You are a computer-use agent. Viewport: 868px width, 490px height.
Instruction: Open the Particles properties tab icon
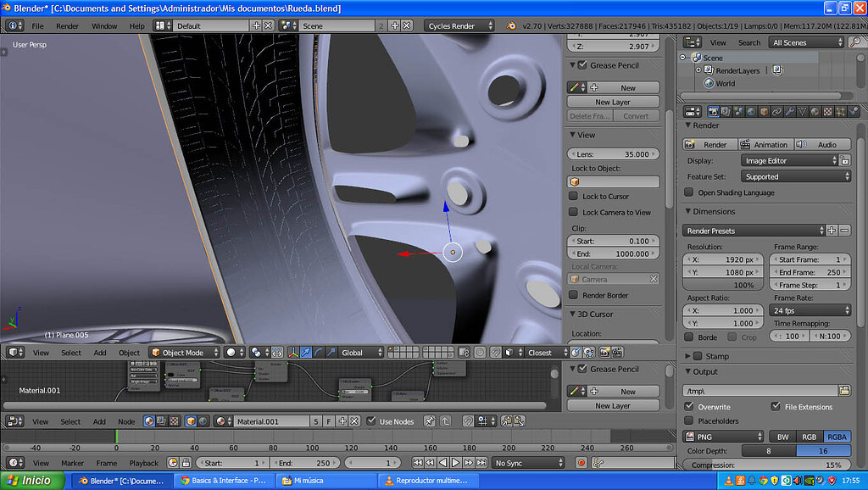point(840,112)
